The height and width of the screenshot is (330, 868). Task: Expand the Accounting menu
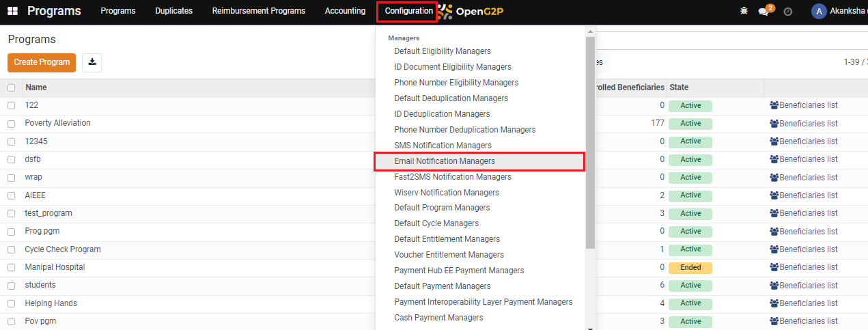[345, 11]
